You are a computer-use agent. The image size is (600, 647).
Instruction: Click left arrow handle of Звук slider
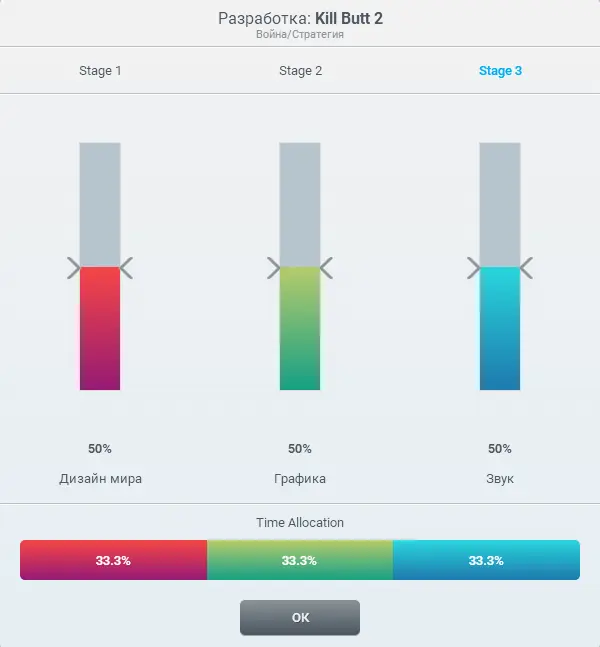click(473, 268)
